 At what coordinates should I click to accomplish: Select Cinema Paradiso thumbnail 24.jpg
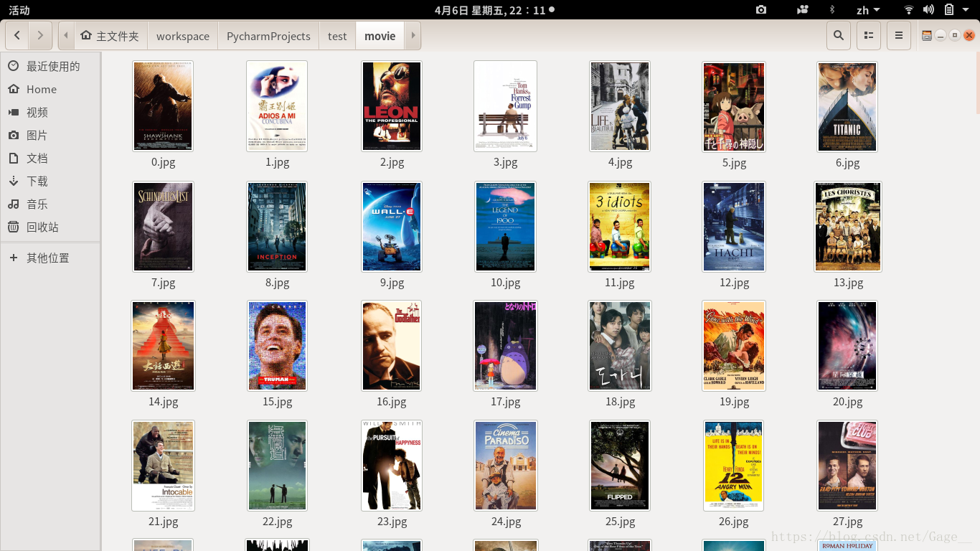click(505, 466)
